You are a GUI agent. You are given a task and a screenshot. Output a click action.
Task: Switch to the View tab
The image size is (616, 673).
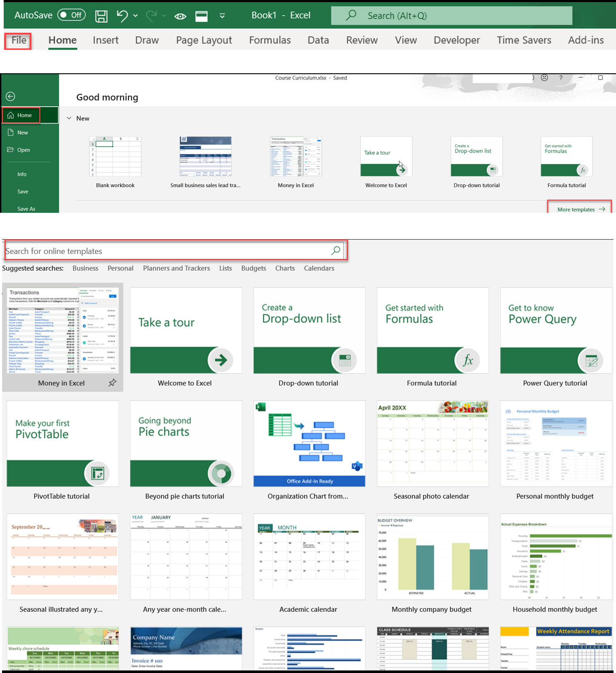pyautogui.click(x=406, y=40)
